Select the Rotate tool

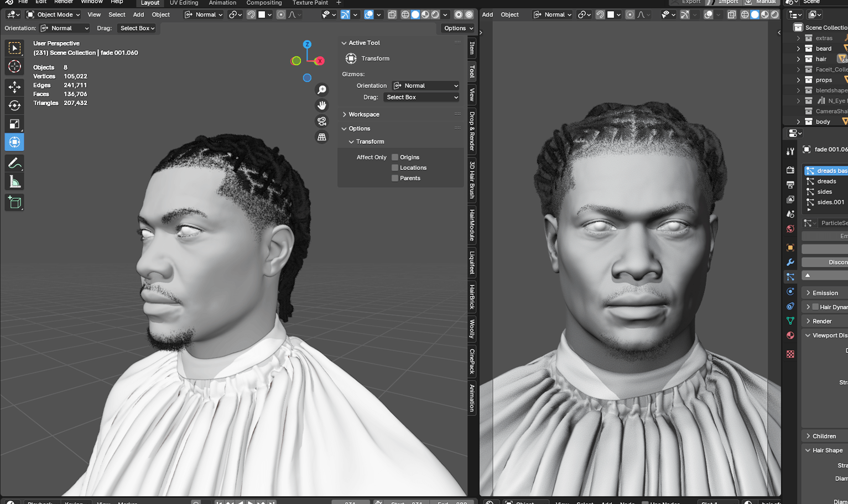[14, 105]
